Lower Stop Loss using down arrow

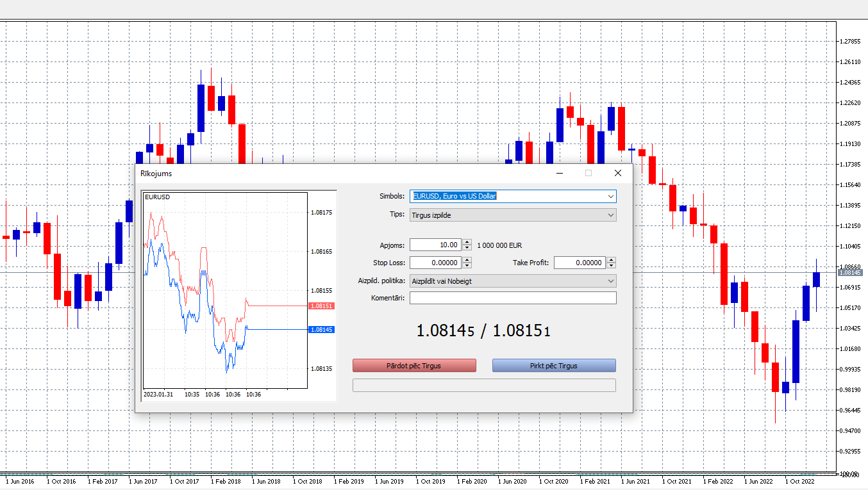pyautogui.click(x=467, y=266)
